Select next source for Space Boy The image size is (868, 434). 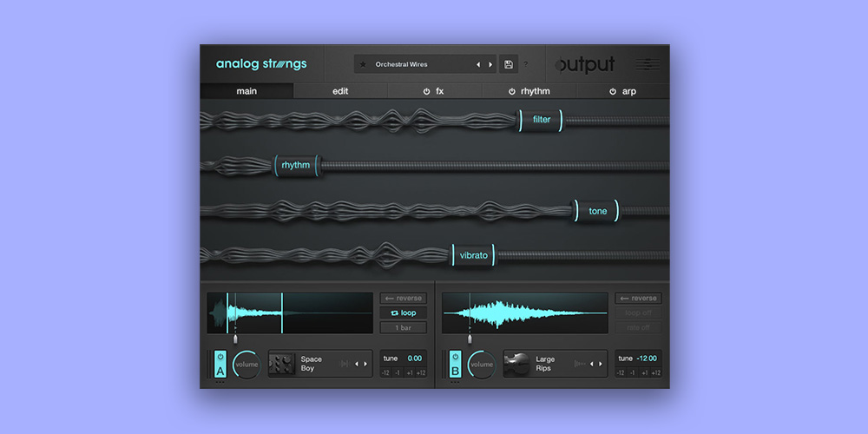[x=365, y=364]
